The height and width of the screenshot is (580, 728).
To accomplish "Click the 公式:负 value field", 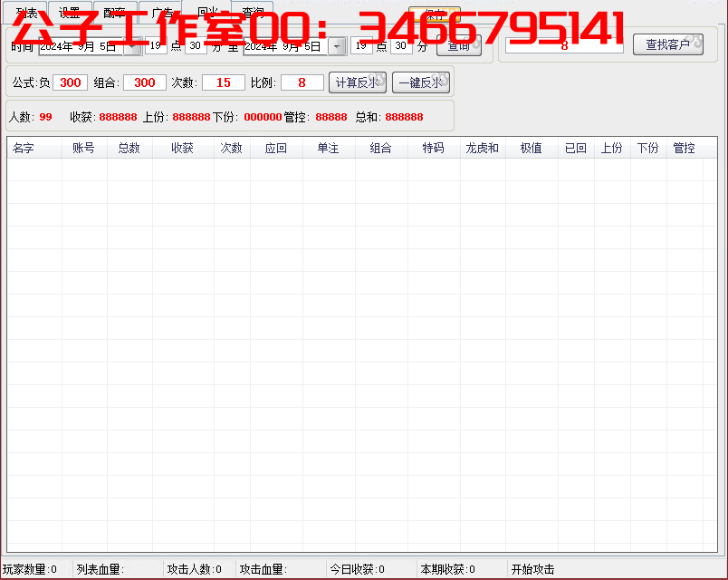I will click(x=70, y=82).
